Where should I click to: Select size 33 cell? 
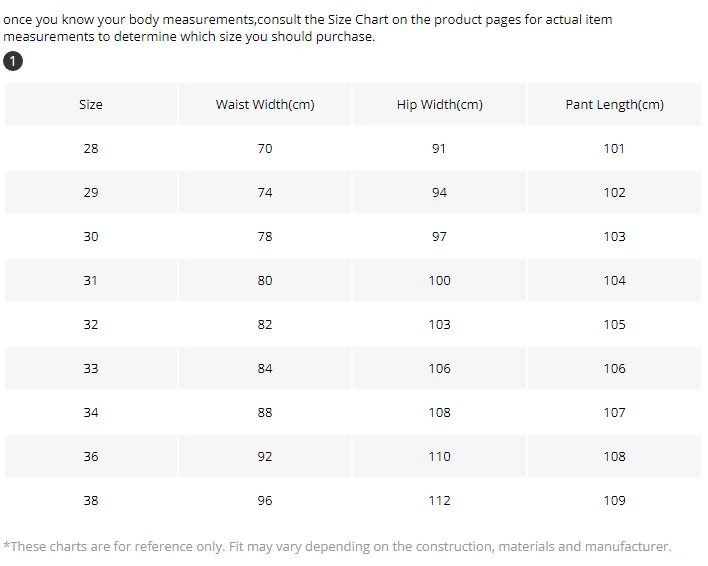coord(91,368)
